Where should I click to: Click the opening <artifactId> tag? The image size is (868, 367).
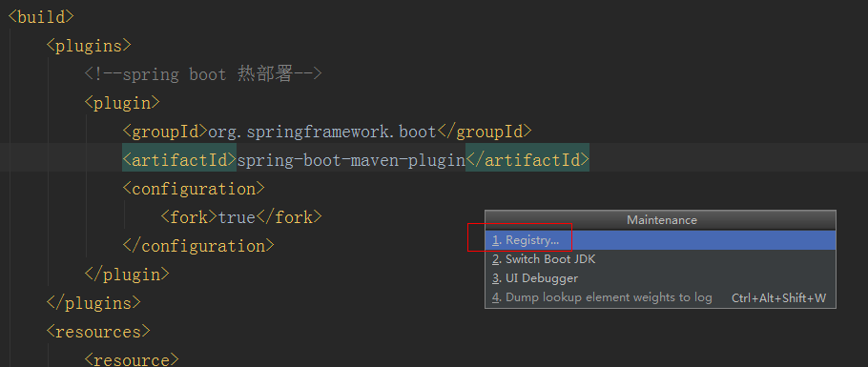pyautogui.click(x=179, y=160)
